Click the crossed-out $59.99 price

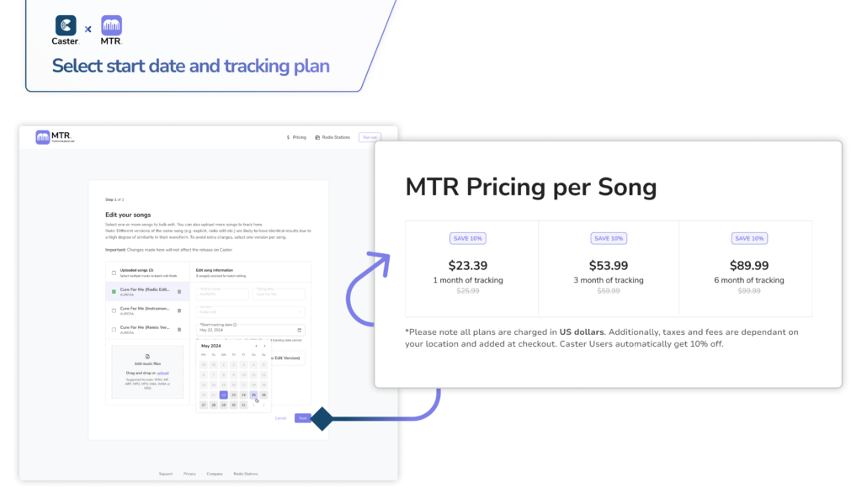coord(609,291)
